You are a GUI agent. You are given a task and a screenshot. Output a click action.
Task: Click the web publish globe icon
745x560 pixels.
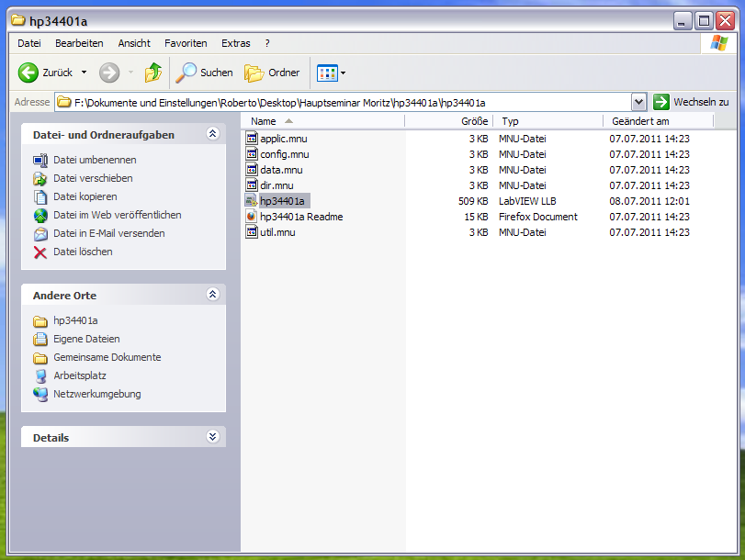pos(40,216)
